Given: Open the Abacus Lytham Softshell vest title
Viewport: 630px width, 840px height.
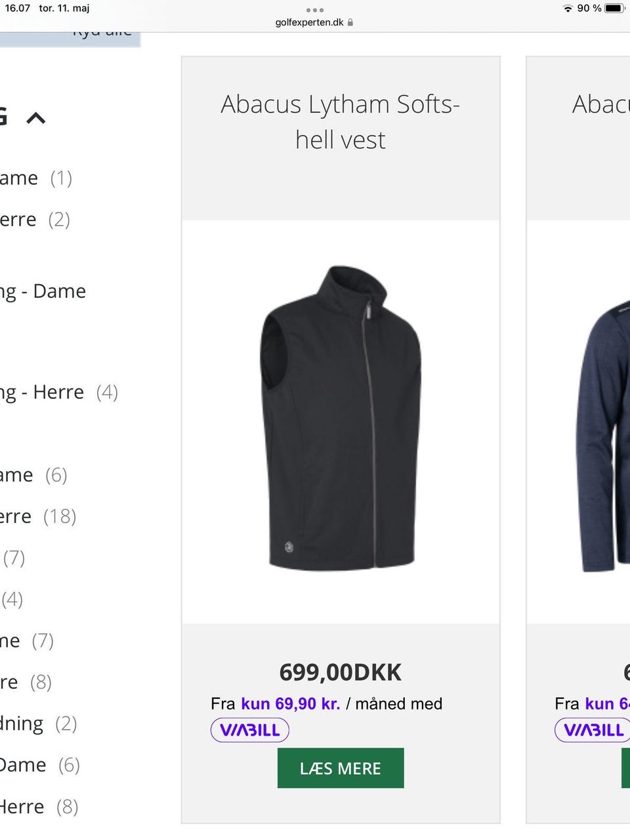Looking at the screenshot, I should 340,122.
